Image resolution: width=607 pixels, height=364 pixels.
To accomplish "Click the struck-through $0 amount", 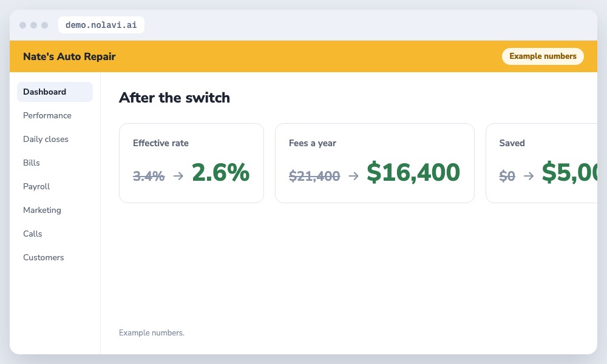I will (x=507, y=176).
